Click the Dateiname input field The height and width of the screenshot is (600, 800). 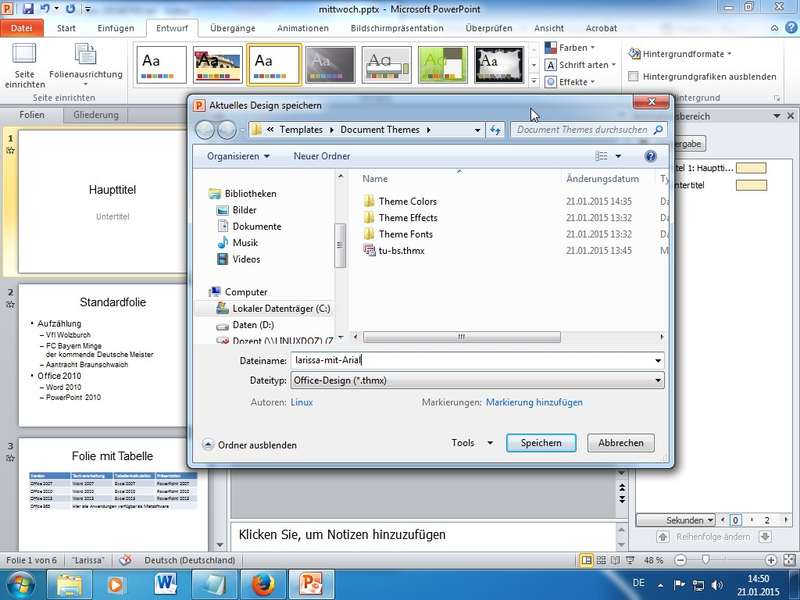click(x=470, y=360)
